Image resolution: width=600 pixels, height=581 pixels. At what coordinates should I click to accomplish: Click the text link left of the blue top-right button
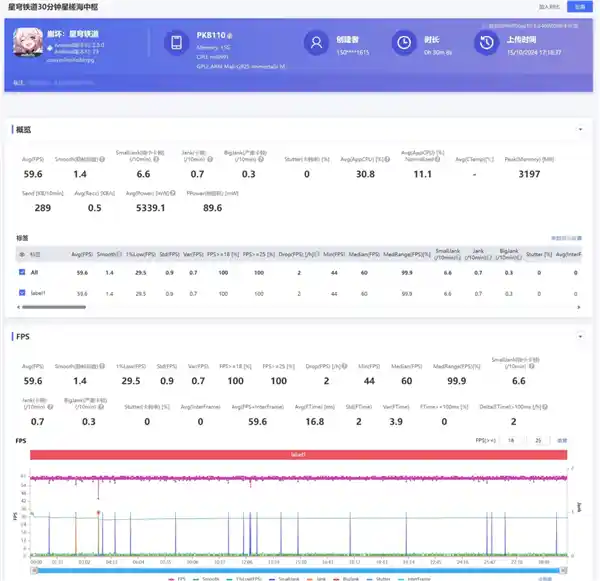tap(549, 7)
